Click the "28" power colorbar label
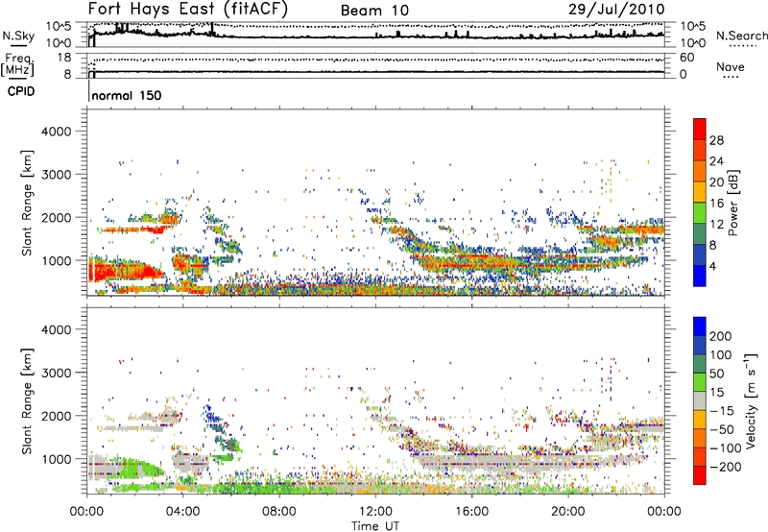 [x=716, y=140]
